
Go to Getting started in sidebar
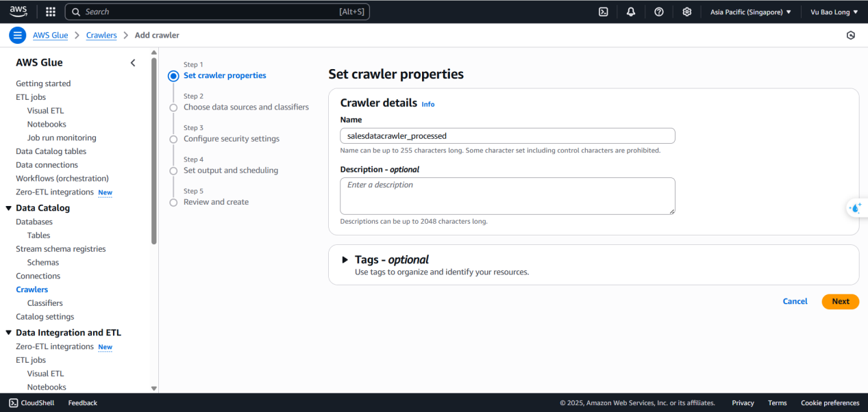43,83
